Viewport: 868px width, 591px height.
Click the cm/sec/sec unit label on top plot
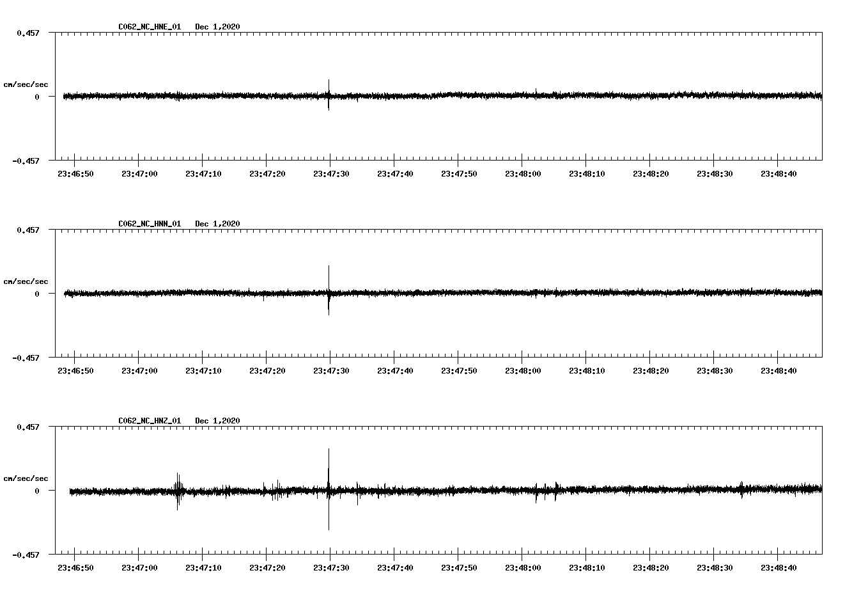pyautogui.click(x=26, y=84)
